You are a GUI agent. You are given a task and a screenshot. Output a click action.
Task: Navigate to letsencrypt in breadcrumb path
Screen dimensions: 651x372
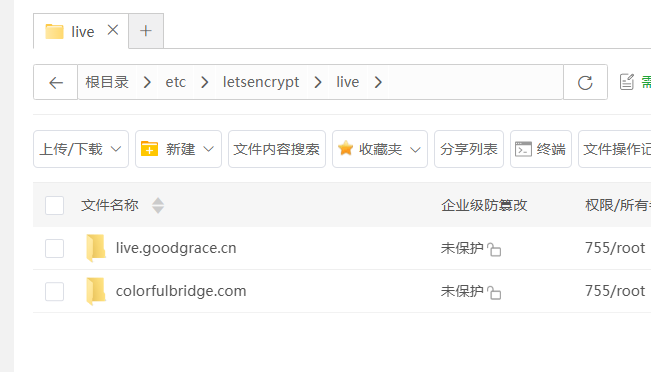[261, 82]
